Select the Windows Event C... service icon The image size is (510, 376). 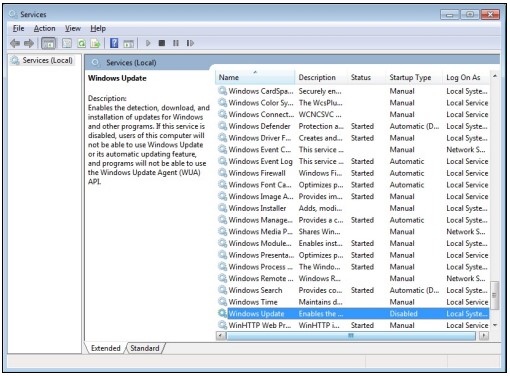(222, 149)
